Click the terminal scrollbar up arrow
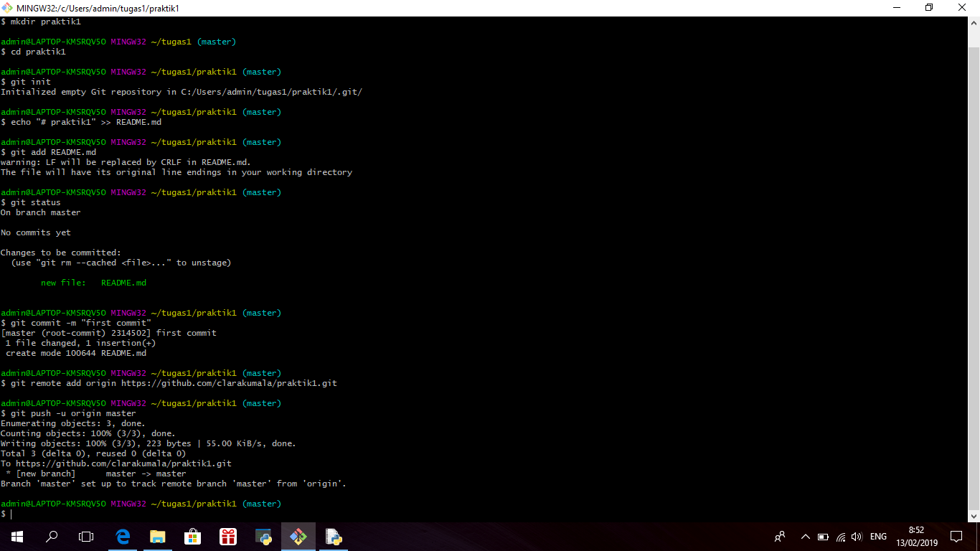 pyautogui.click(x=974, y=22)
